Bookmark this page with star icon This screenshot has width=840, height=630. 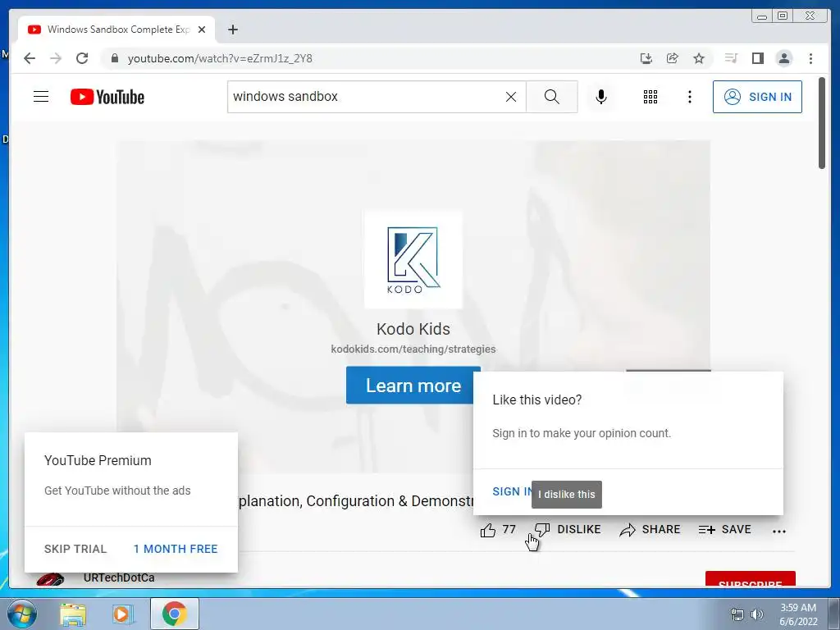pyautogui.click(x=699, y=58)
